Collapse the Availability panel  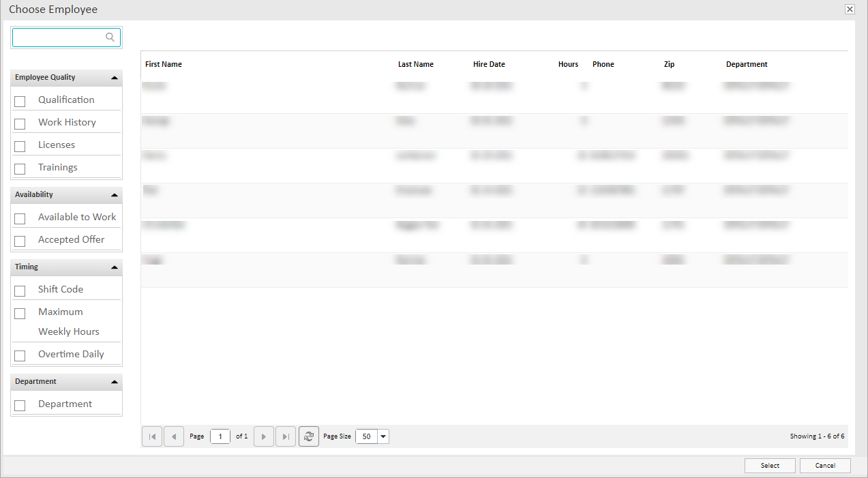point(115,195)
